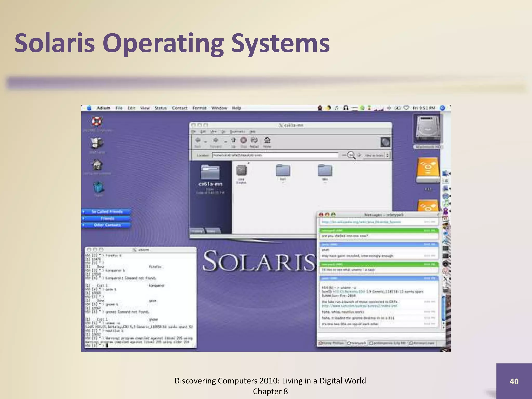The width and height of the screenshot is (532, 399).
Task: Click the headphones icon in menu bar
Action: point(345,108)
